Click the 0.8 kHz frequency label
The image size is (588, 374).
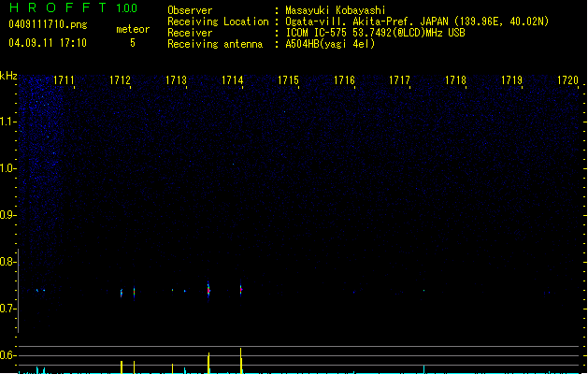tap(7, 262)
